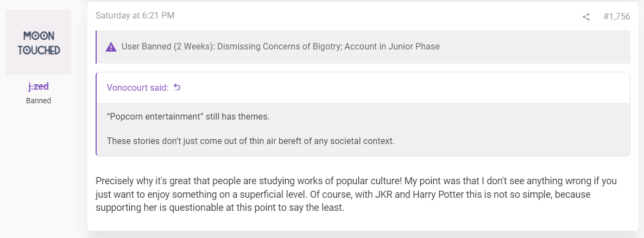Viewport: 644px width, 238px height.
Task: Click the TOUCHED word in the avatar
Action: click(39, 51)
